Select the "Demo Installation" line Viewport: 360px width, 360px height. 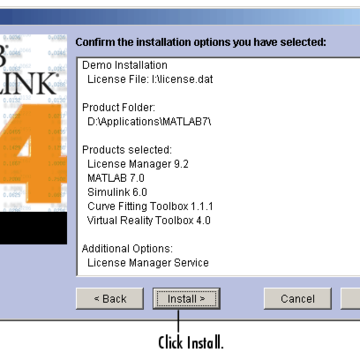pos(125,65)
